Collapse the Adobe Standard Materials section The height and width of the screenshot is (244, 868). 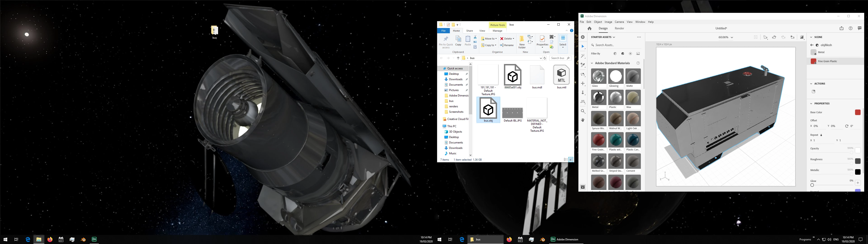coord(592,63)
